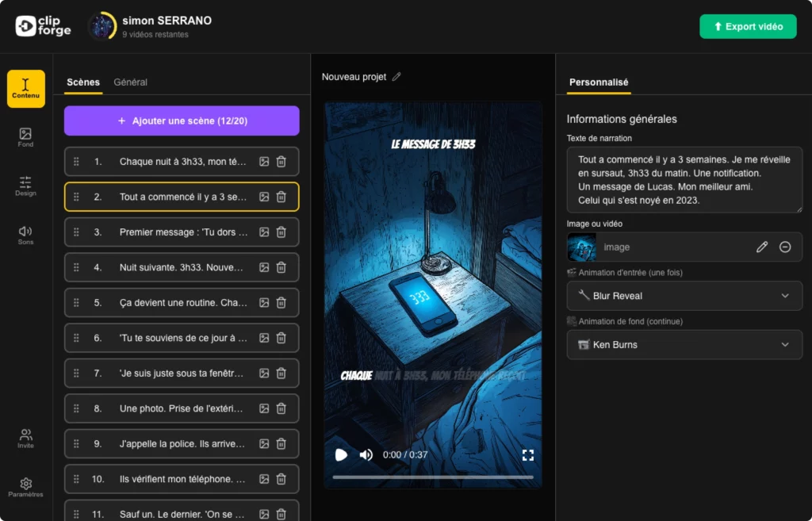This screenshot has width=812, height=521.
Task: Open the Ken Burns background dropdown
Action: (x=684, y=345)
